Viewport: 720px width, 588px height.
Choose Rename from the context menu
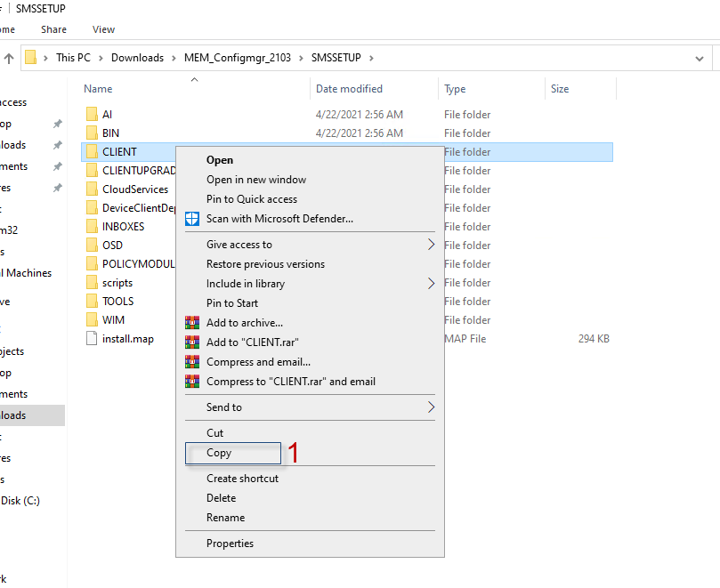225,518
